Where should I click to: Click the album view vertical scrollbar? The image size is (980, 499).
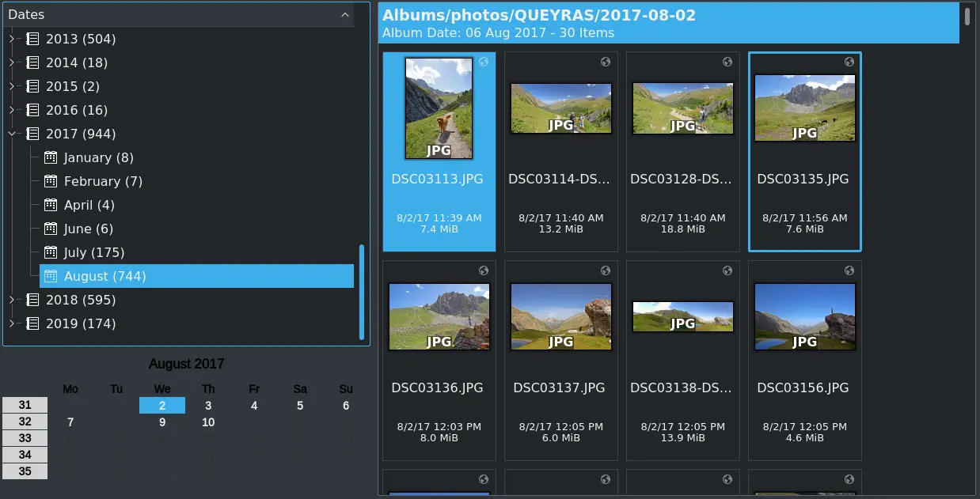tap(967, 17)
